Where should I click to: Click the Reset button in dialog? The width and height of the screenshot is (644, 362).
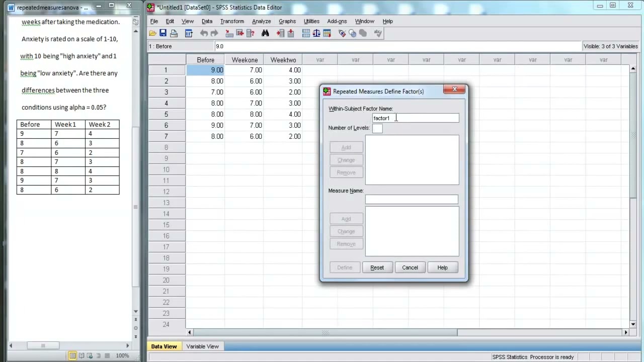[377, 267]
